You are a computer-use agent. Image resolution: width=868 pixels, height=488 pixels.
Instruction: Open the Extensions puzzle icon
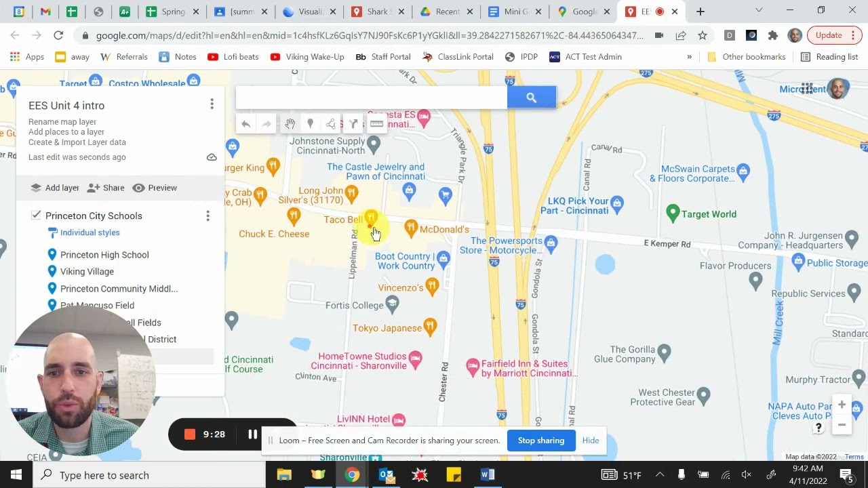tap(773, 35)
